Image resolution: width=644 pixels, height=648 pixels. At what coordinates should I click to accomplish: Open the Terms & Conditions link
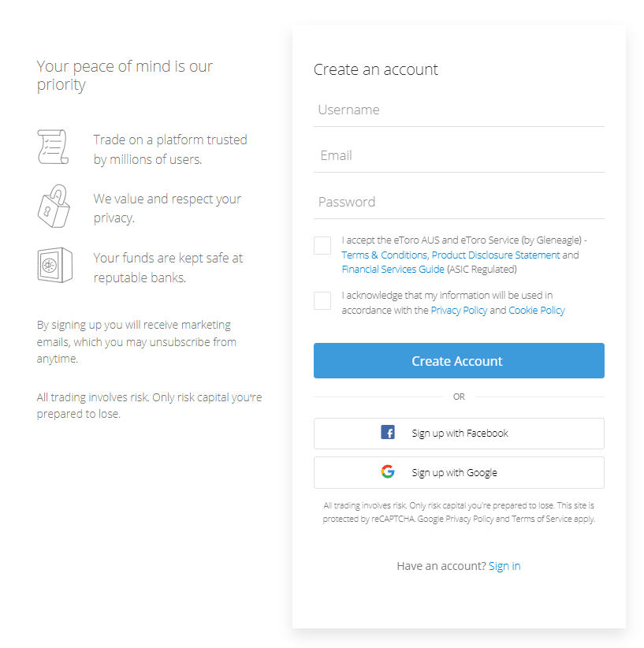pyautogui.click(x=384, y=255)
